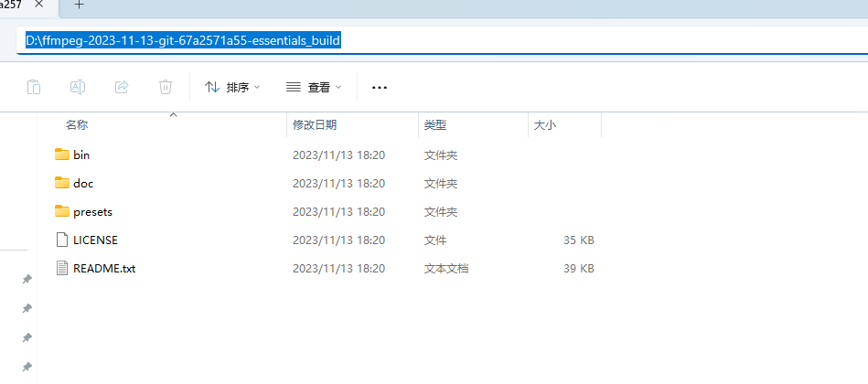
Task: Sort by 名称 column header
Action: tap(77, 125)
